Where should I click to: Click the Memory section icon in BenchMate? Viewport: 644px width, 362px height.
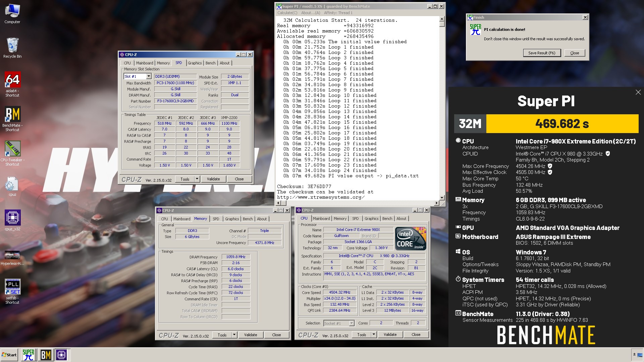[458, 199]
